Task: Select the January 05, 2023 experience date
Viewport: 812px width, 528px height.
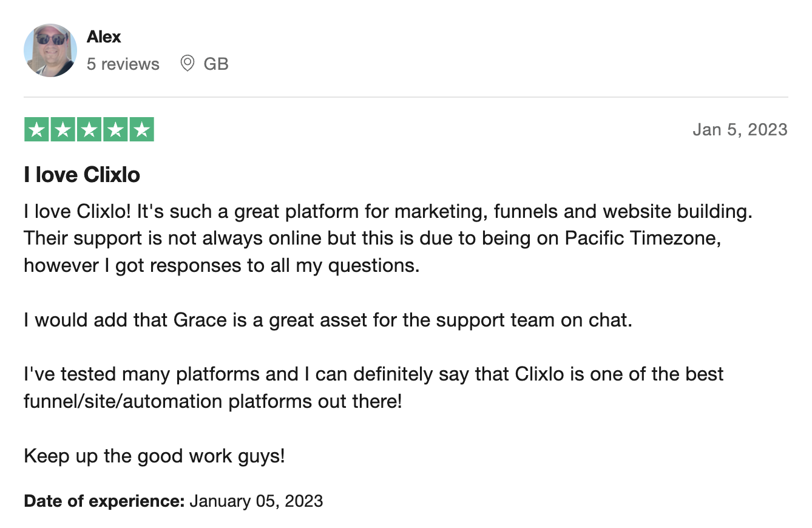Action: pos(256,501)
